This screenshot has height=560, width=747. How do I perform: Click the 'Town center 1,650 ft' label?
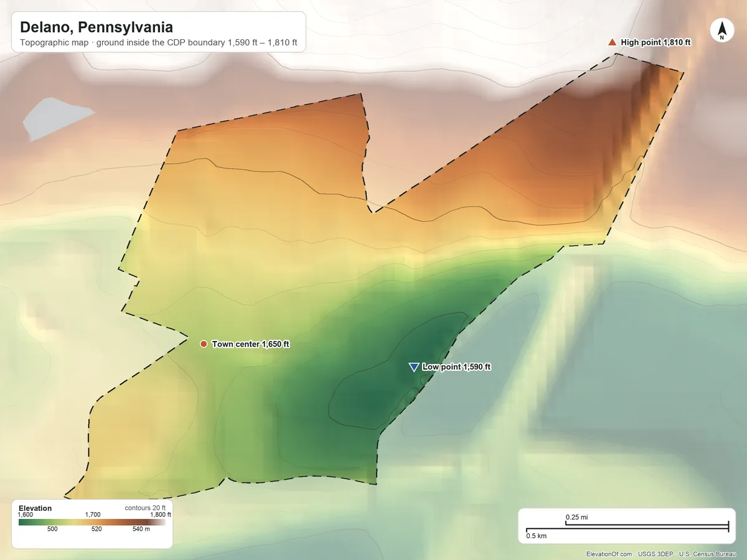251,344
